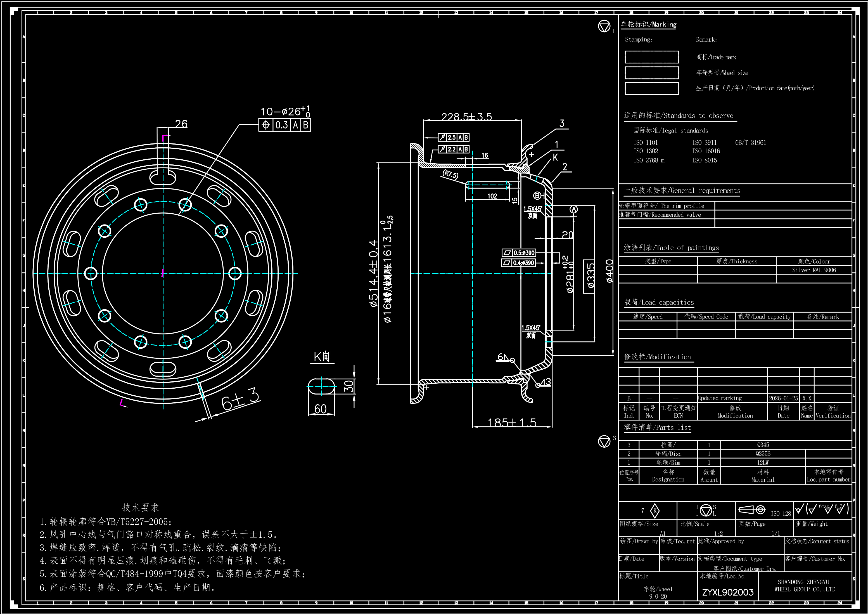868x614 pixels.
Task: Click the Parts list heading
Action: click(657, 427)
